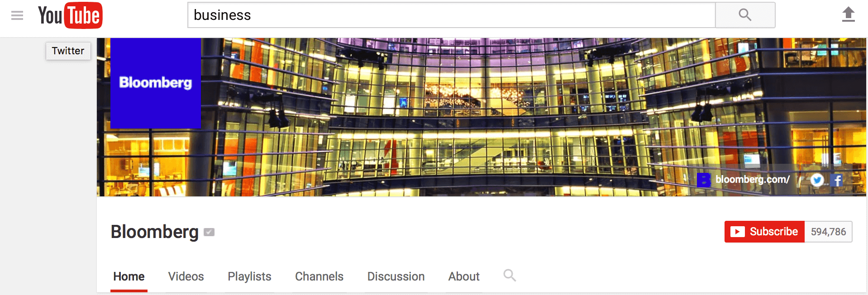Viewport: 868px width, 295px height.
Task: Click the YouTube logo
Action: (x=70, y=15)
